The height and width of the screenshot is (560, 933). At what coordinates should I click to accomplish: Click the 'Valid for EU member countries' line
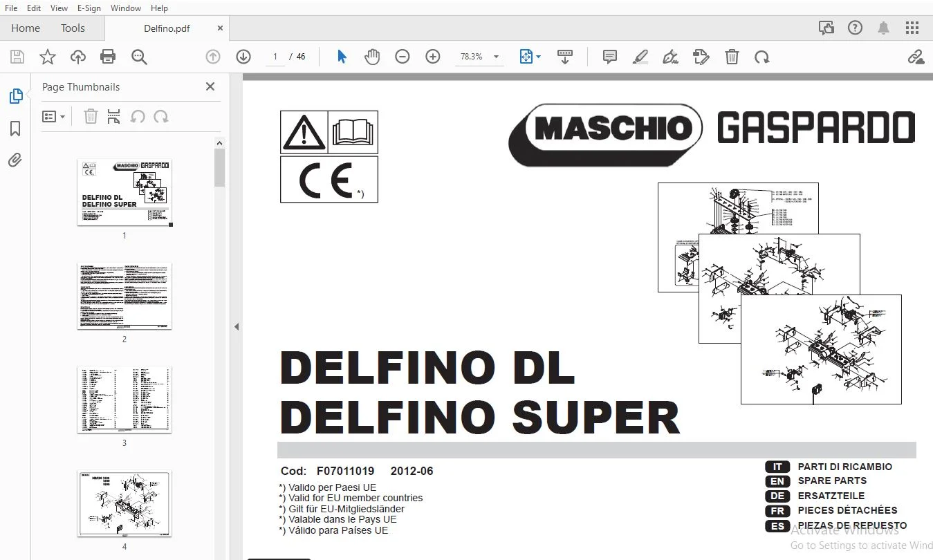[351, 498]
